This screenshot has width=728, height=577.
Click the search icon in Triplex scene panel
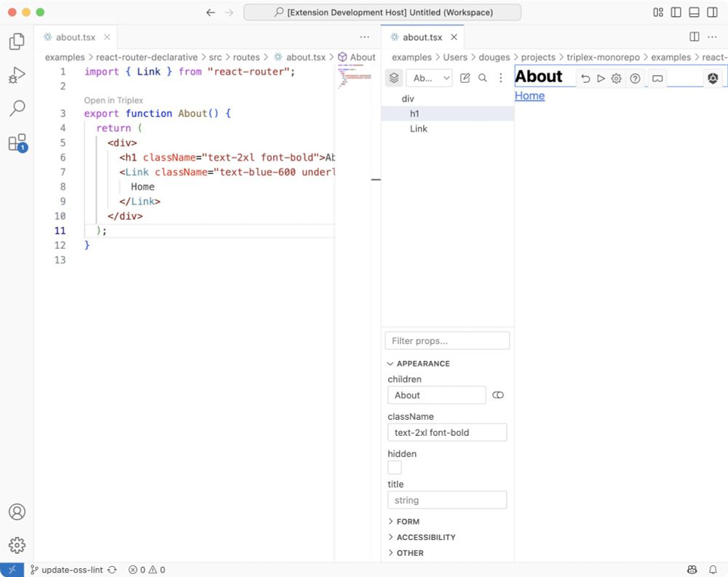pyautogui.click(x=483, y=78)
